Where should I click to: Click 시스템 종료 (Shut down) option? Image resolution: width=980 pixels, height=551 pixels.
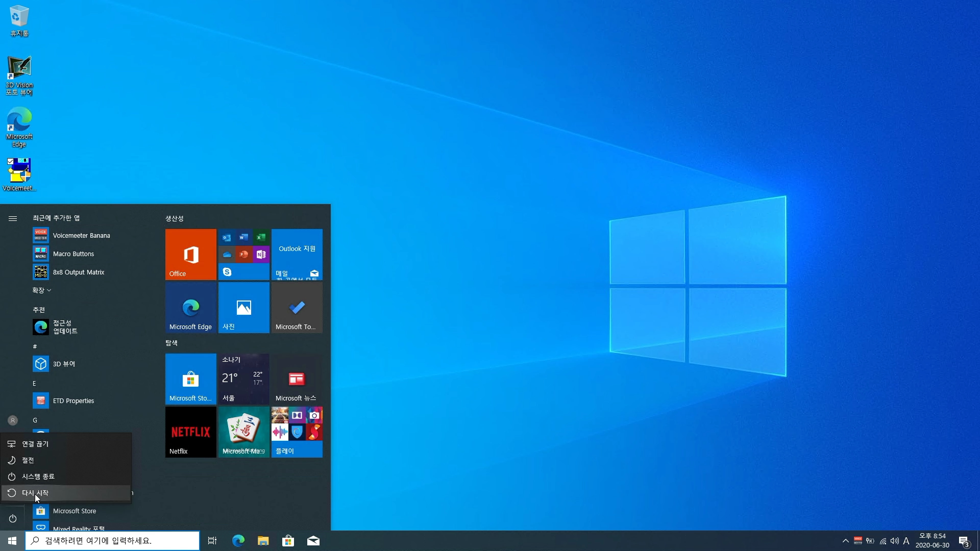[38, 477]
